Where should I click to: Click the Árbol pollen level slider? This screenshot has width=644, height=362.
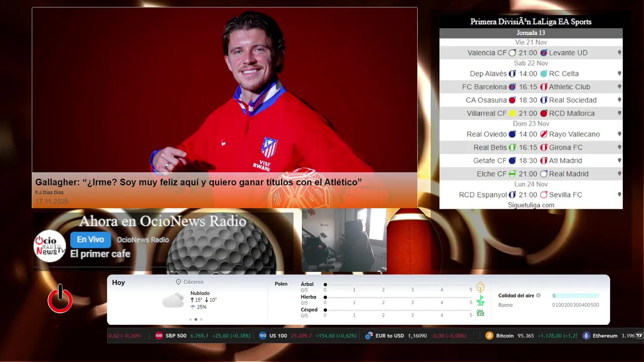coord(398,285)
